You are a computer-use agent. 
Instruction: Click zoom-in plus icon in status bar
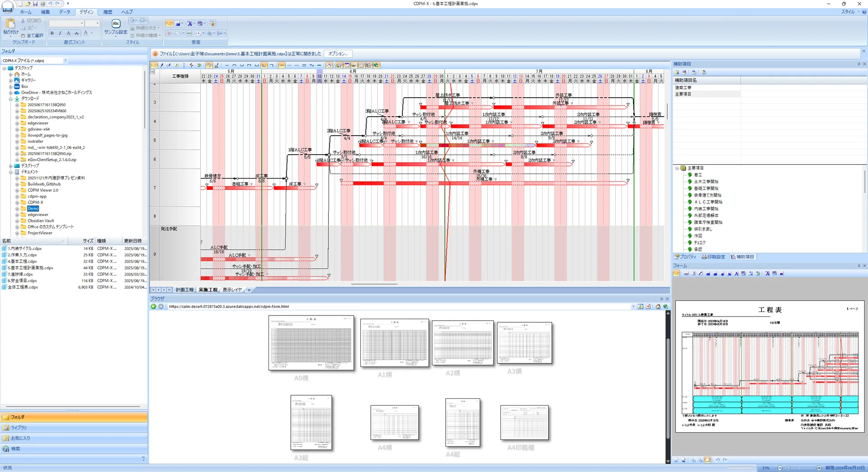pyautogui.click(x=819, y=468)
